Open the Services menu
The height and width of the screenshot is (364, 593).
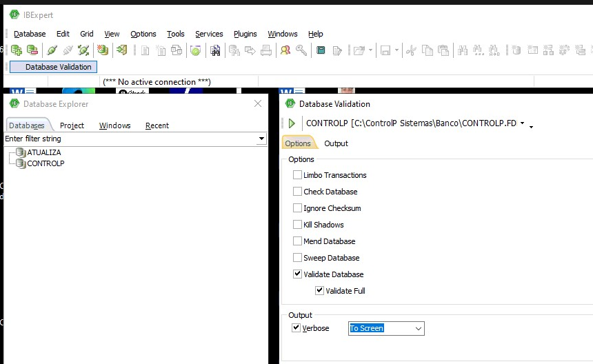coord(209,34)
